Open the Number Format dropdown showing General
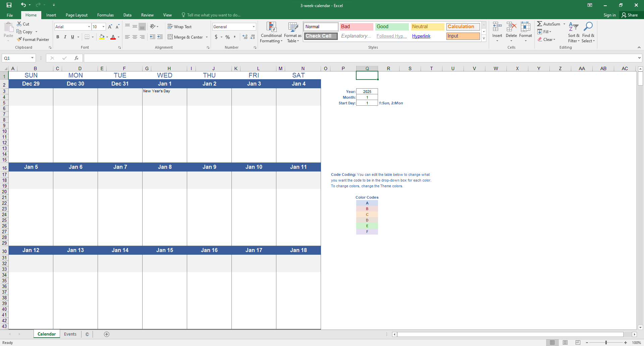The image size is (644, 346). coord(254,27)
